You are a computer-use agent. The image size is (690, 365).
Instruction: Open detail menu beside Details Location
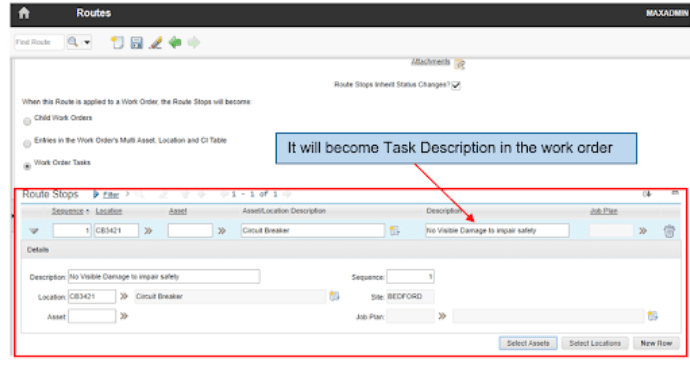coord(124,296)
